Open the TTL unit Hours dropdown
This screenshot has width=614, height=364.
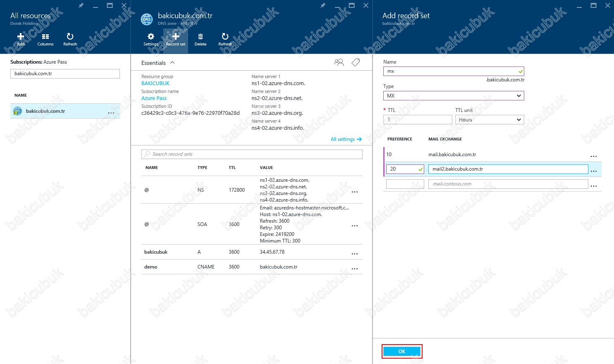490,120
